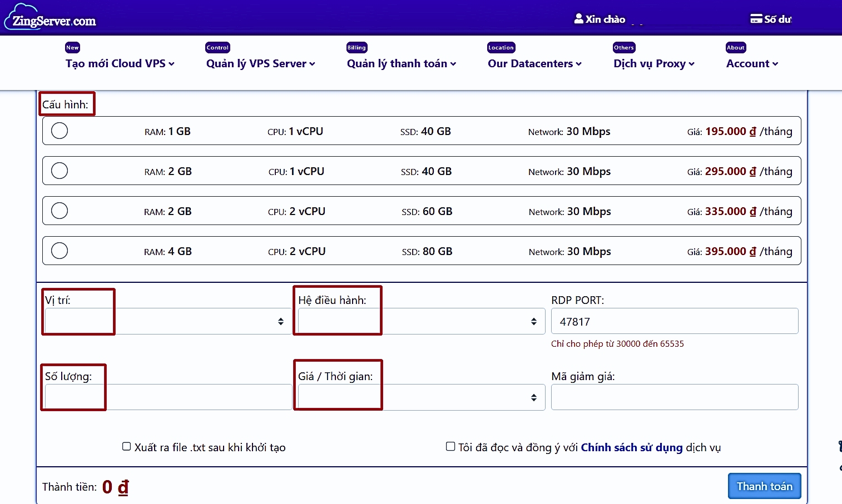This screenshot has width=842, height=504.
Task: Focus the Mã giảm giá field
Action: tap(675, 397)
